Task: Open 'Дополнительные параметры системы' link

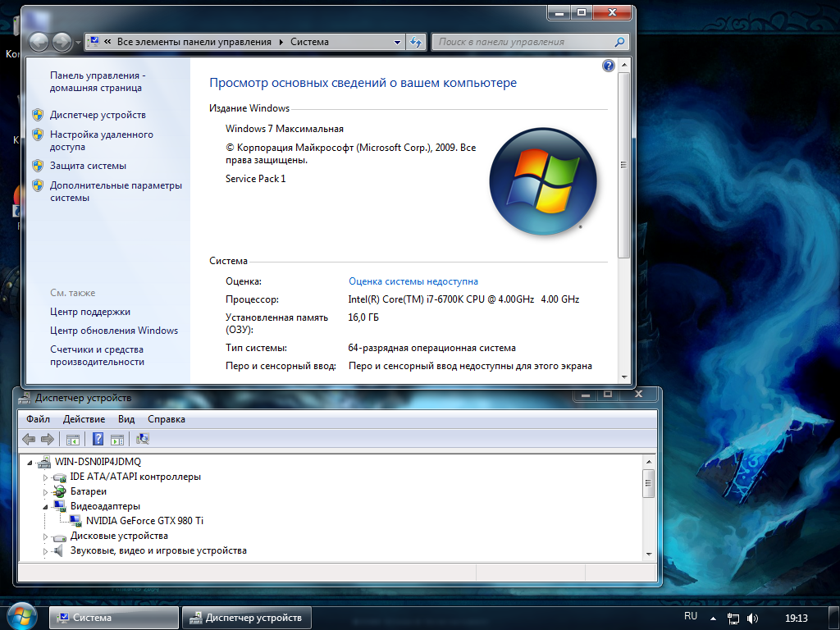Action: 116,191
